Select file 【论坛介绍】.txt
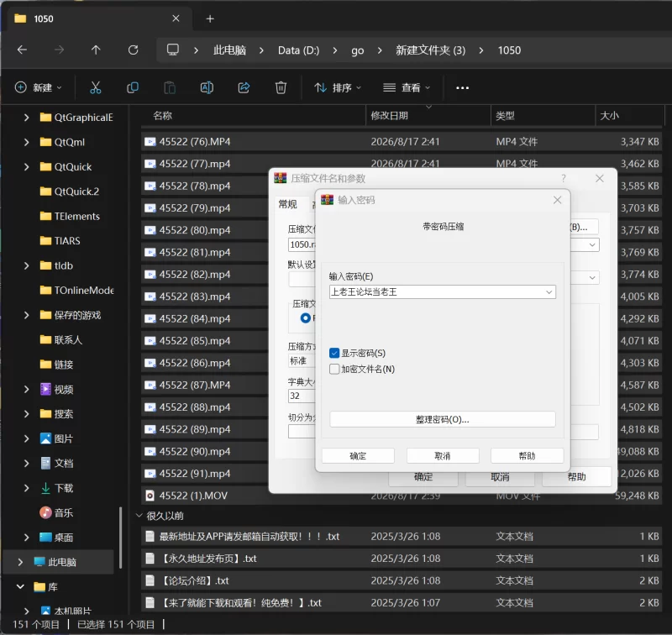 402,580
